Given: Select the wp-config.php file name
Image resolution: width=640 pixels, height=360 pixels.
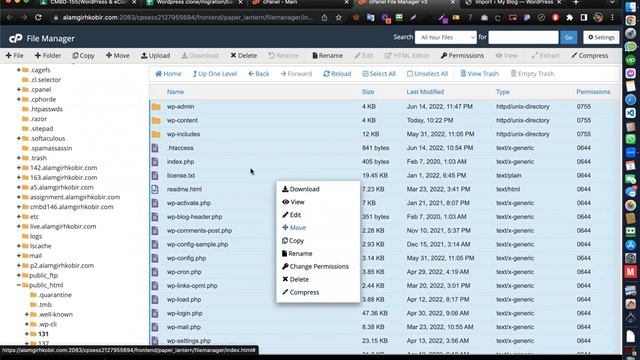Looking at the screenshot, I should pos(186,258).
